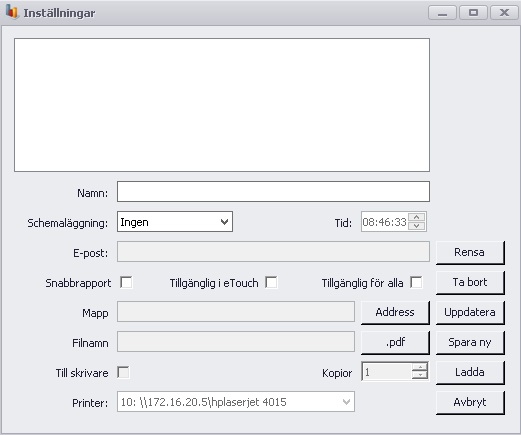Click Spara ny to save new
521x435 pixels.
coord(470,343)
